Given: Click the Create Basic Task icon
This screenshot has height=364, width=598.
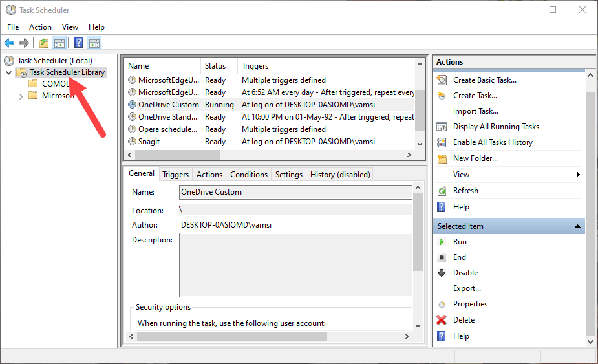Looking at the screenshot, I should tap(442, 80).
